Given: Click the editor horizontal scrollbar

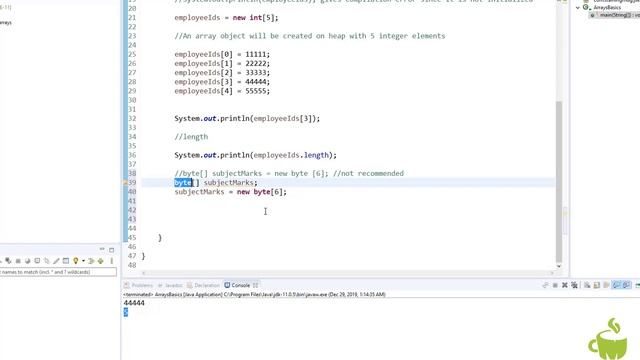Looking at the screenshot, I should click(x=347, y=273).
